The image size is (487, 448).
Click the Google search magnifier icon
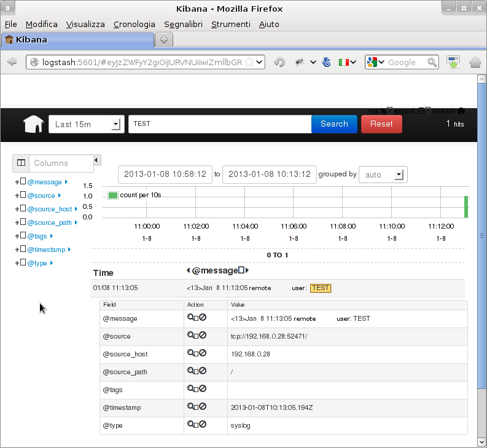pyautogui.click(x=432, y=62)
